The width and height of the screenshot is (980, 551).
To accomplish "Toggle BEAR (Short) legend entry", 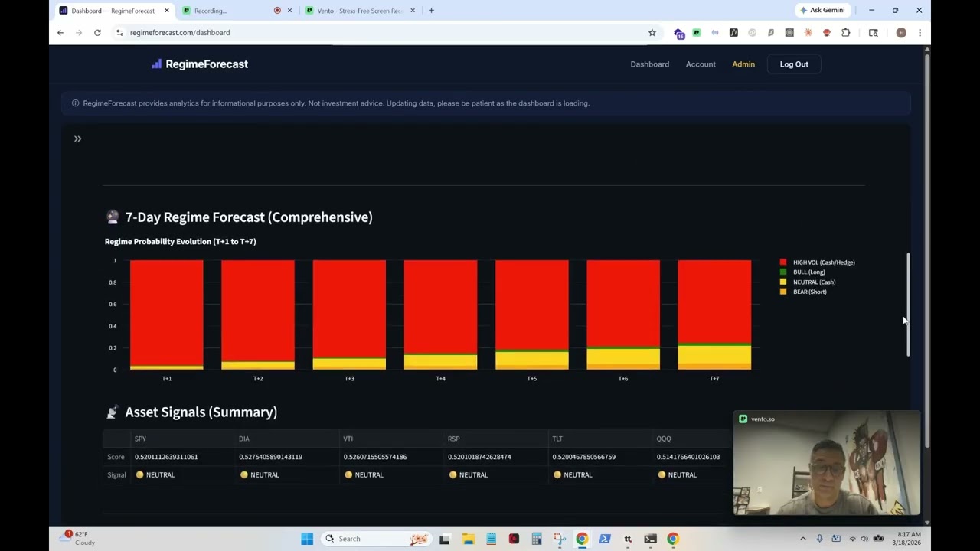I will [803, 292].
